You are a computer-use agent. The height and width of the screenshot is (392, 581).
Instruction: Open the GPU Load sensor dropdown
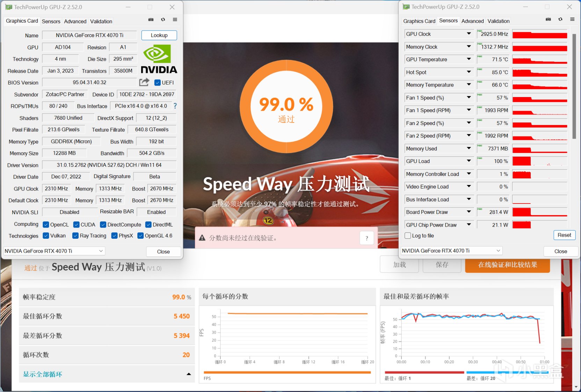coord(469,161)
